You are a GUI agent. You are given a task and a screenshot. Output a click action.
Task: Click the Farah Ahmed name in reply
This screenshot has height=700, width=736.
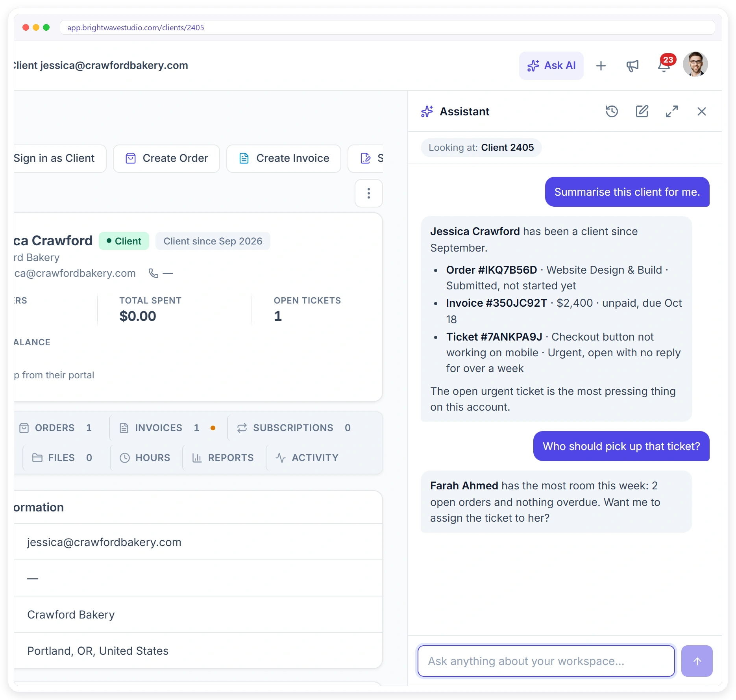464,485
